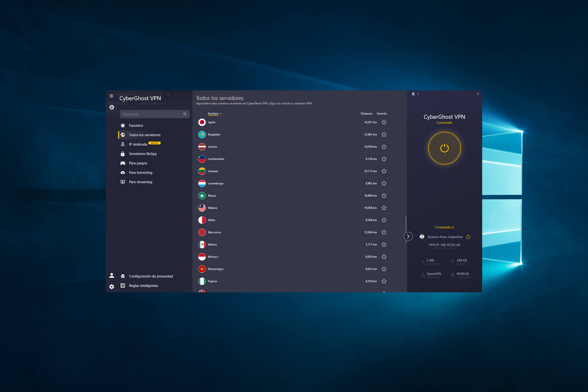Select the Malta flag icon

202,220
